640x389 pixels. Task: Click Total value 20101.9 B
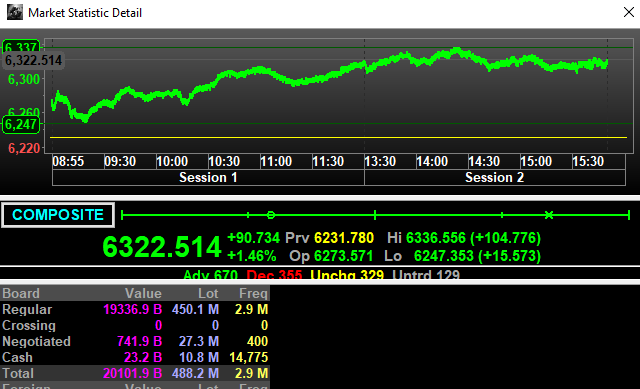(x=133, y=373)
